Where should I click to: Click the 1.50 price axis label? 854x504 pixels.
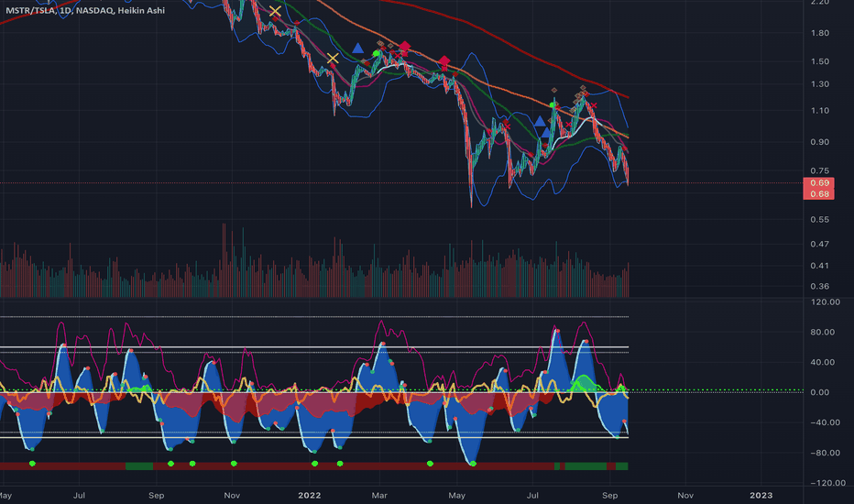(x=820, y=61)
